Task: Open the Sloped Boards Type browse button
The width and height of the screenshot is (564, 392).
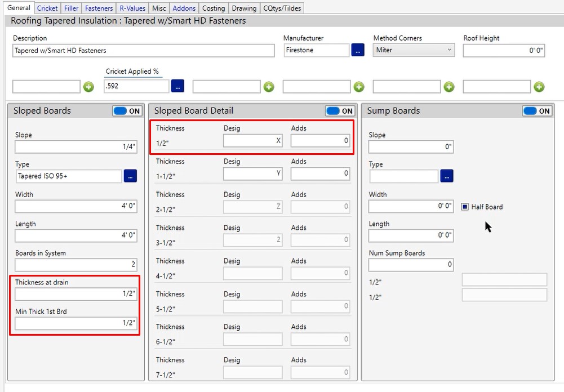Action: (130, 176)
